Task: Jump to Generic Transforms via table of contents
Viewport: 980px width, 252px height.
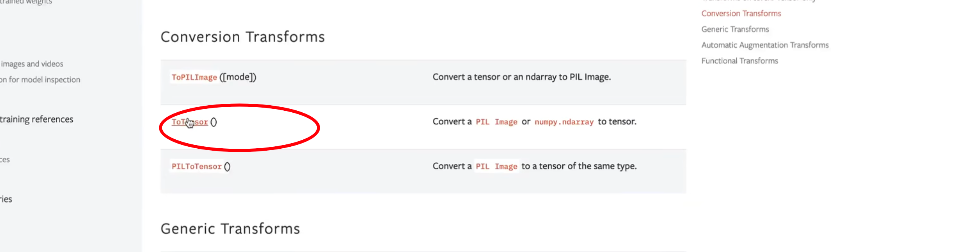Action: (735, 29)
